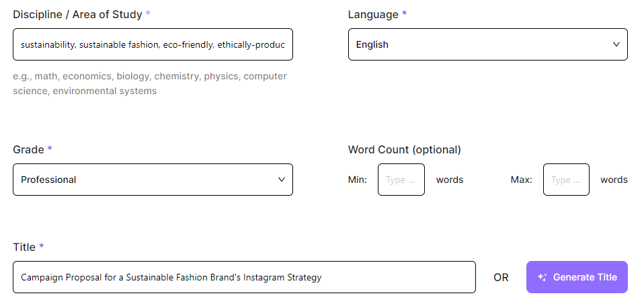Click the sparkle icon on Generate Title

tap(542, 277)
